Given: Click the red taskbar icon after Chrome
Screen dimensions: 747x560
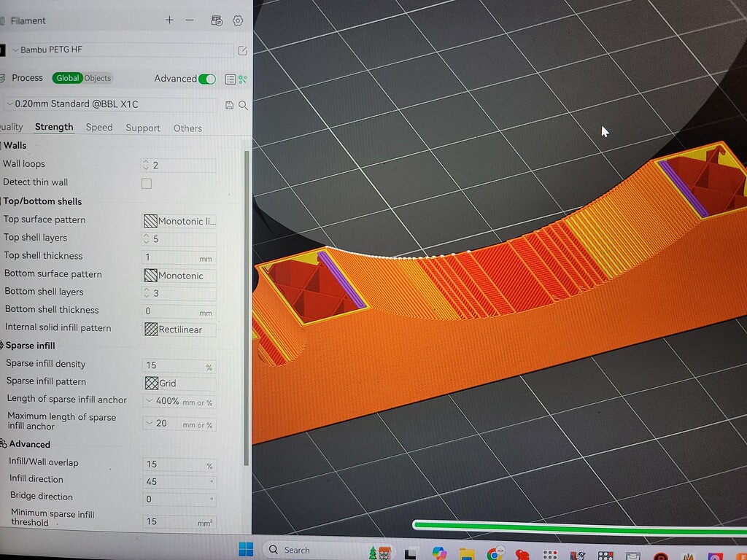Looking at the screenshot, I should point(522,554).
